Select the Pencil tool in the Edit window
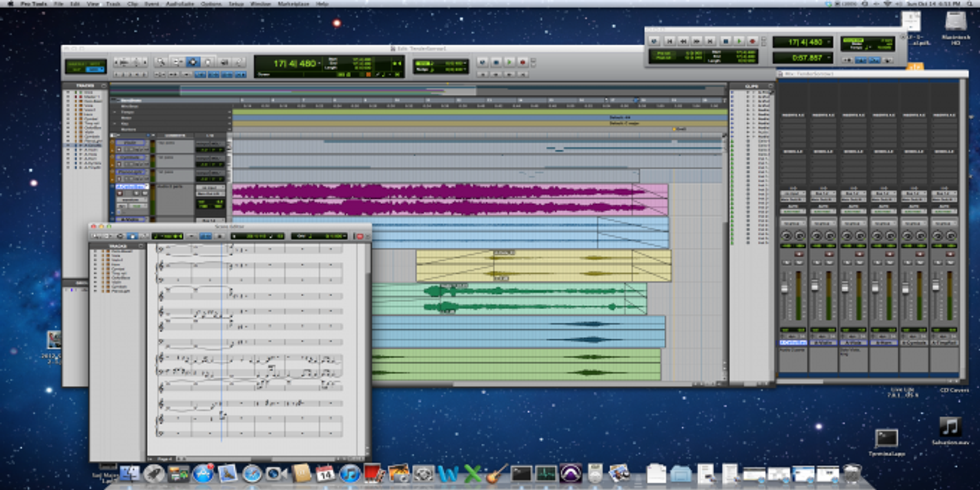 (238, 62)
